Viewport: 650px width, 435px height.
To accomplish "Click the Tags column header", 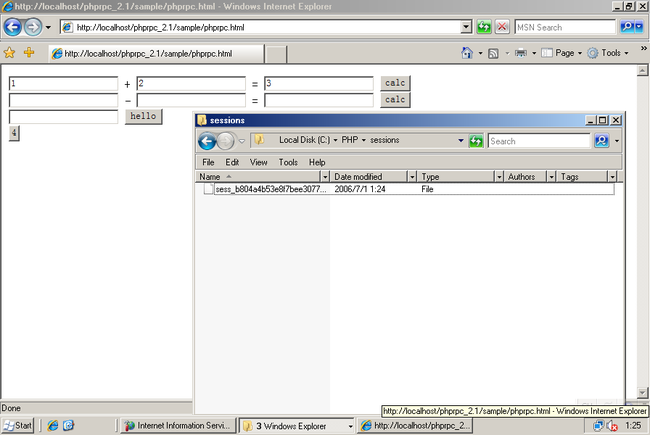I will [582, 177].
